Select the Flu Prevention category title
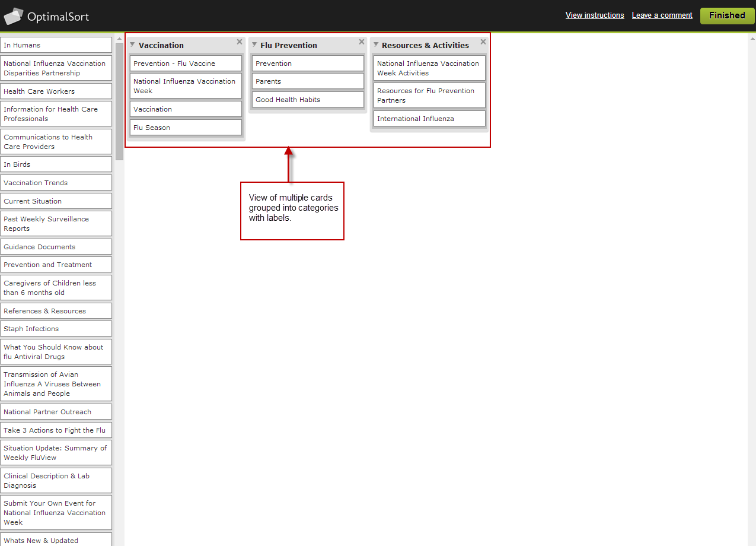 tap(289, 45)
